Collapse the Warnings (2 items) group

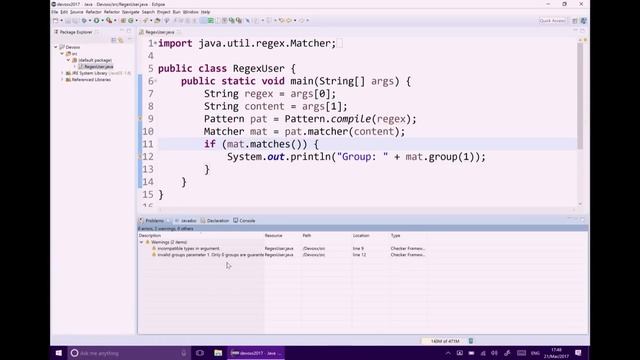(142, 242)
